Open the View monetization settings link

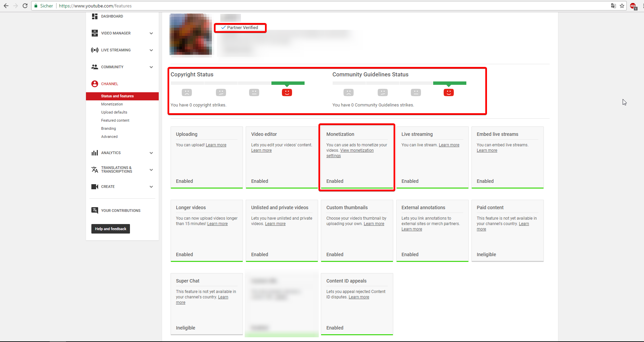(357, 150)
